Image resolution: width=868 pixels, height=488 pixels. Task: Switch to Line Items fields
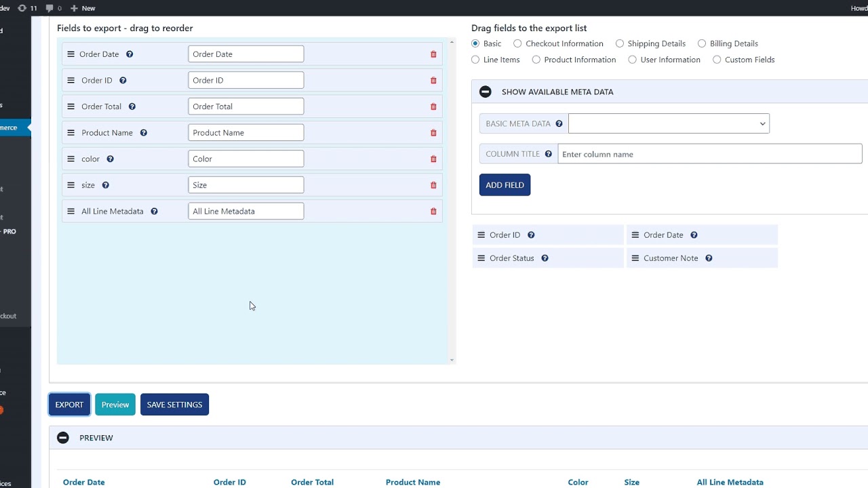475,60
